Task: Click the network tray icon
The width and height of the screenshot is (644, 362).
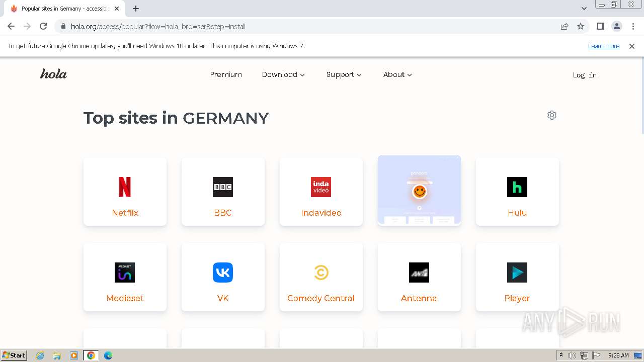Action: click(x=584, y=355)
